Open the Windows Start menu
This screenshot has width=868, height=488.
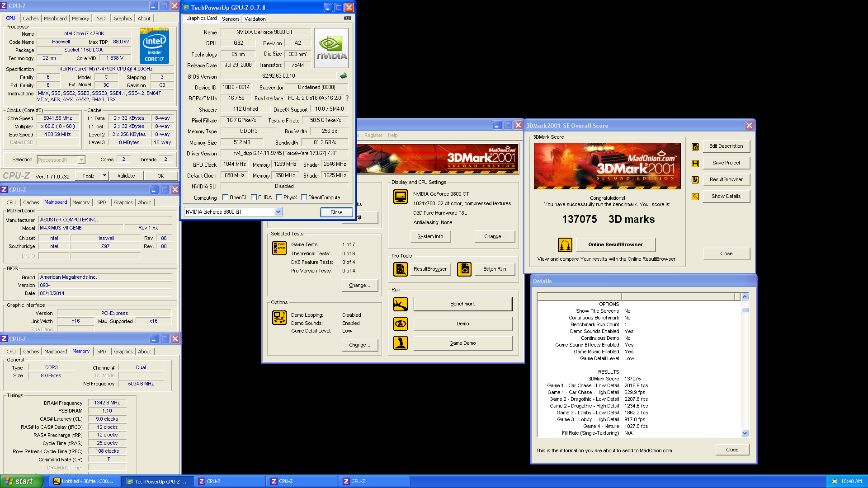click(x=22, y=481)
